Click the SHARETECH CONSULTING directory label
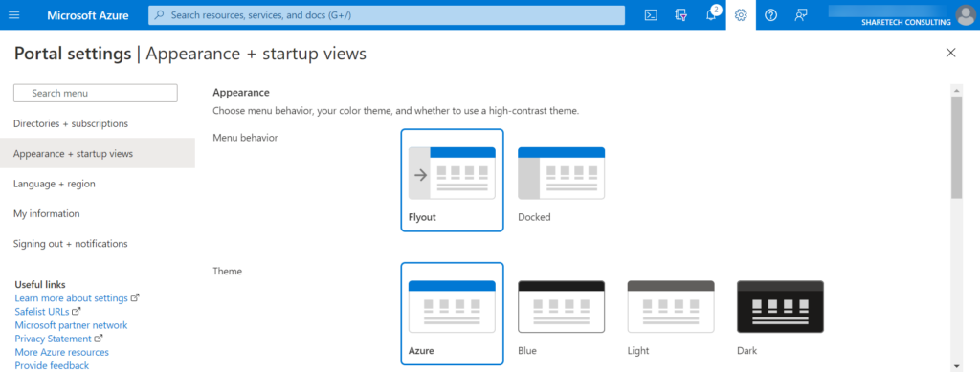 905,22
